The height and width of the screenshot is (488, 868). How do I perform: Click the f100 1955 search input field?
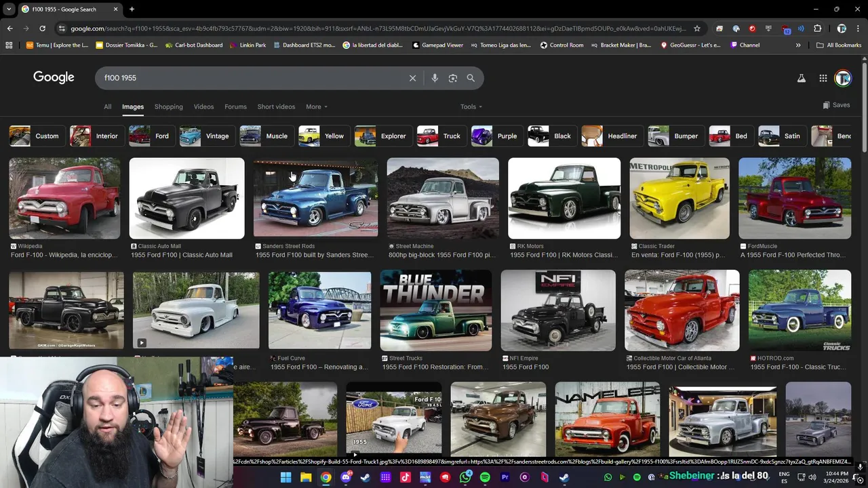coord(251,78)
